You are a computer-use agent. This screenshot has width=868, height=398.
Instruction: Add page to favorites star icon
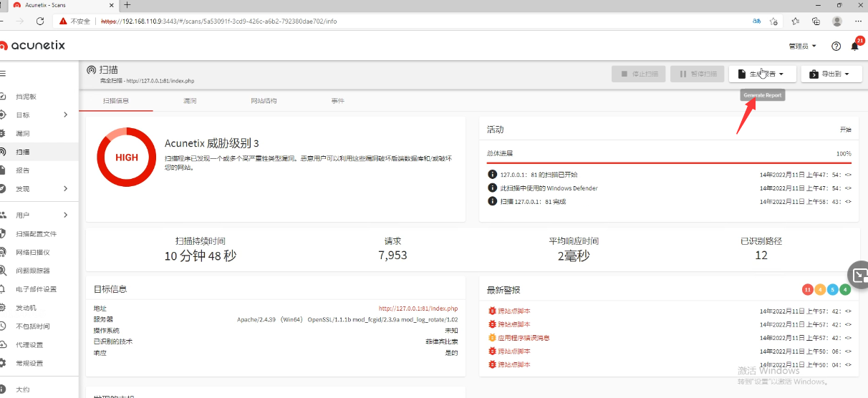[x=773, y=21]
